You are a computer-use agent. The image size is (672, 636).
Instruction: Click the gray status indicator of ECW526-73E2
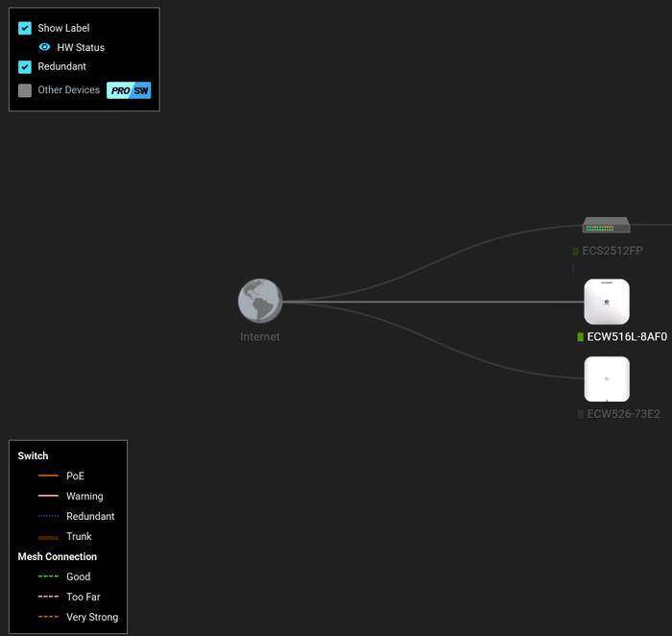point(580,414)
